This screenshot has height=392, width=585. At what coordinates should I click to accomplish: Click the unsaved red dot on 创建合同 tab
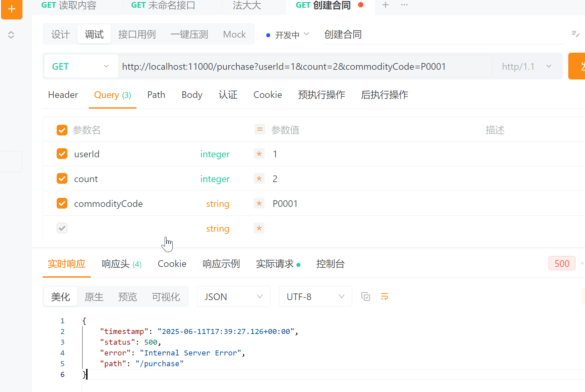pos(361,5)
